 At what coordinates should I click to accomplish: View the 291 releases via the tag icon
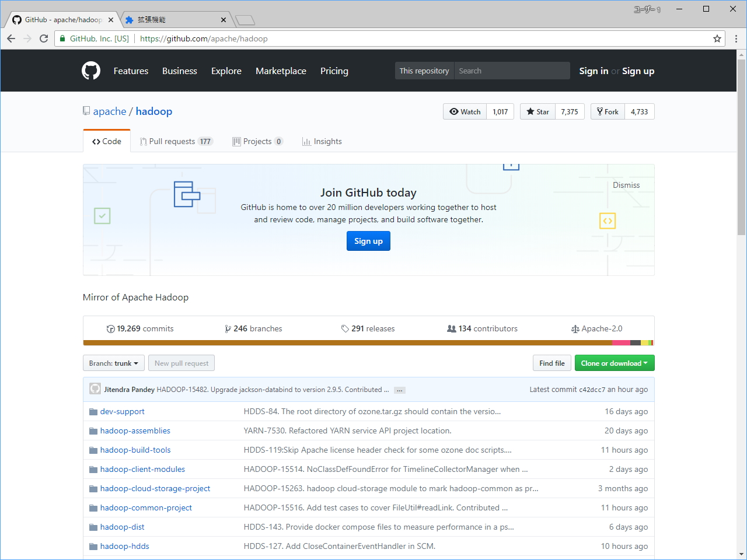(x=345, y=328)
